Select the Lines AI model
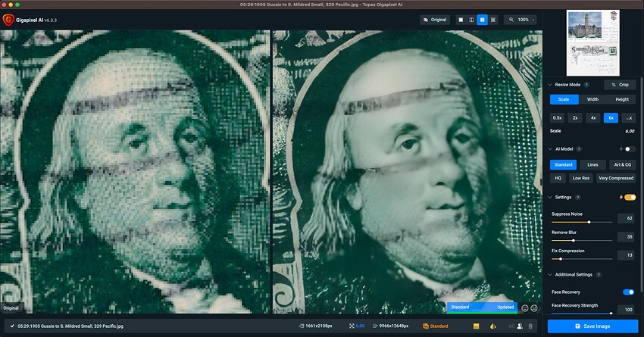The height and width of the screenshot is (337, 644). (592, 164)
